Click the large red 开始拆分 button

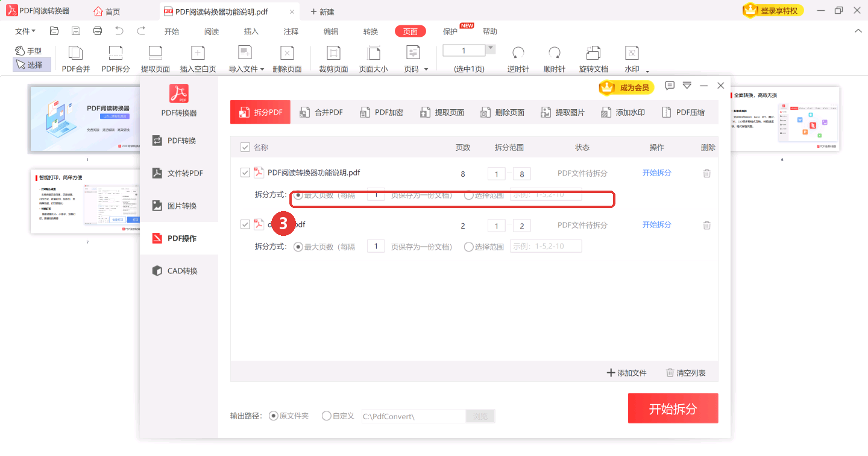coord(673,408)
